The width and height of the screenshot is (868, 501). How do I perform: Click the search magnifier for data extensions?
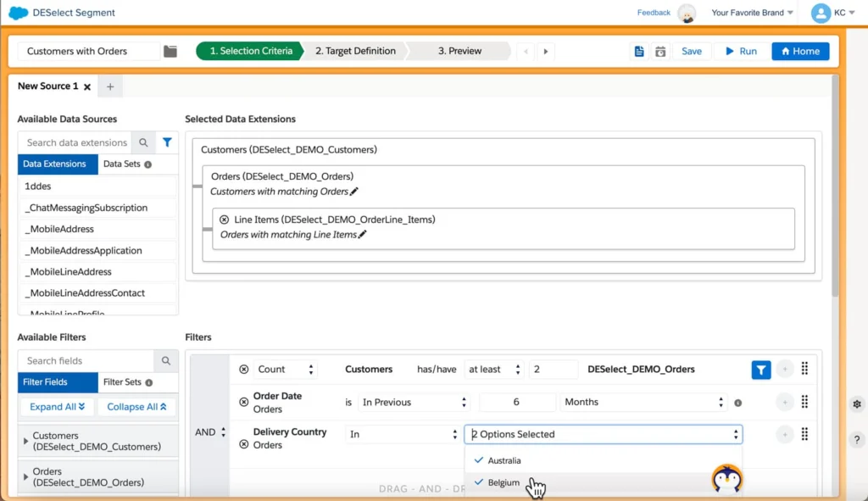(144, 142)
